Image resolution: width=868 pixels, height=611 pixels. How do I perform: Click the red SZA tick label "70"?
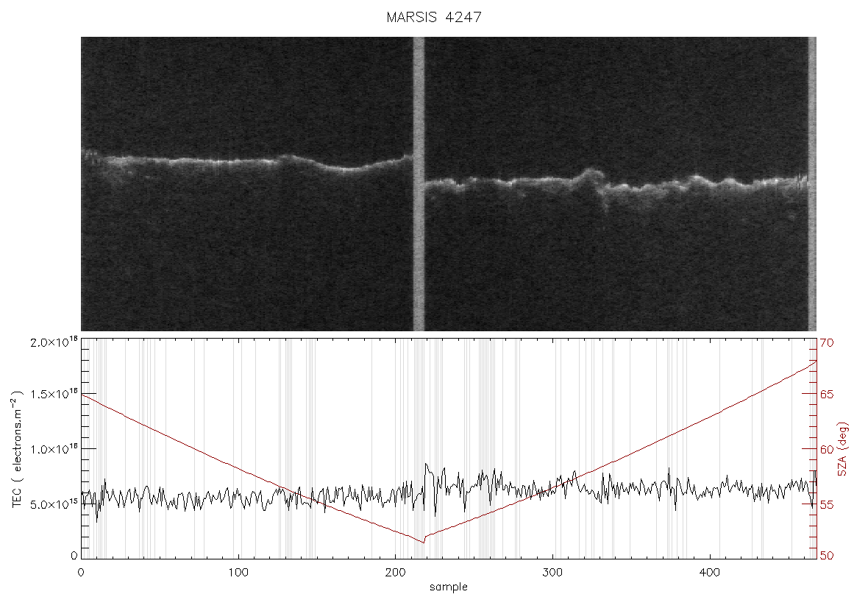[x=827, y=343]
